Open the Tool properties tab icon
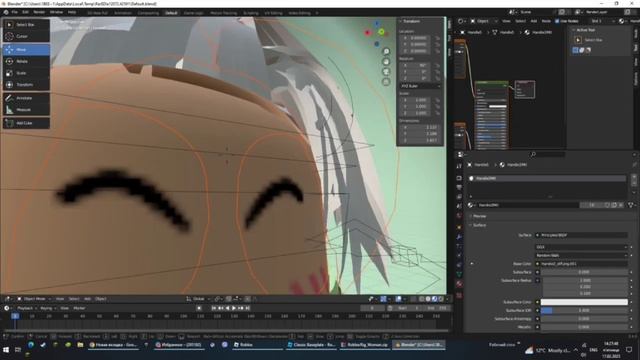The height and width of the screenshot is (360, 640). pyautogui.click(x=459, y=166)
